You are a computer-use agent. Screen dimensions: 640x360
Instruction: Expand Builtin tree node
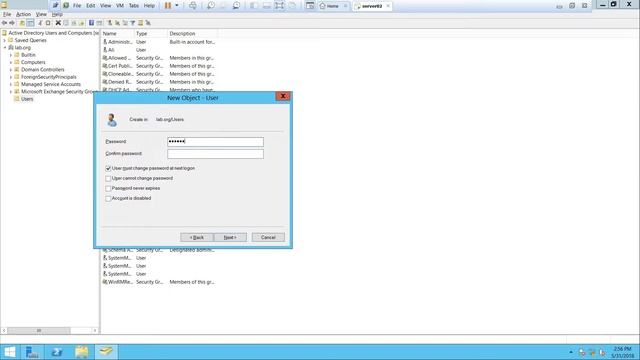click(11, 55)
